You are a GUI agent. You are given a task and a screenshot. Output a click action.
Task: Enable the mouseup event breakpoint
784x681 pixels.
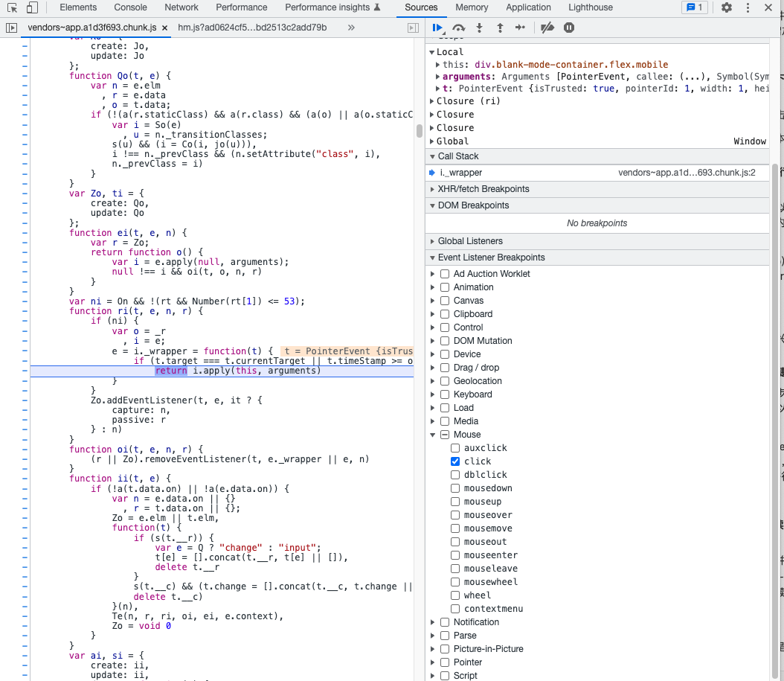(455, 502)
